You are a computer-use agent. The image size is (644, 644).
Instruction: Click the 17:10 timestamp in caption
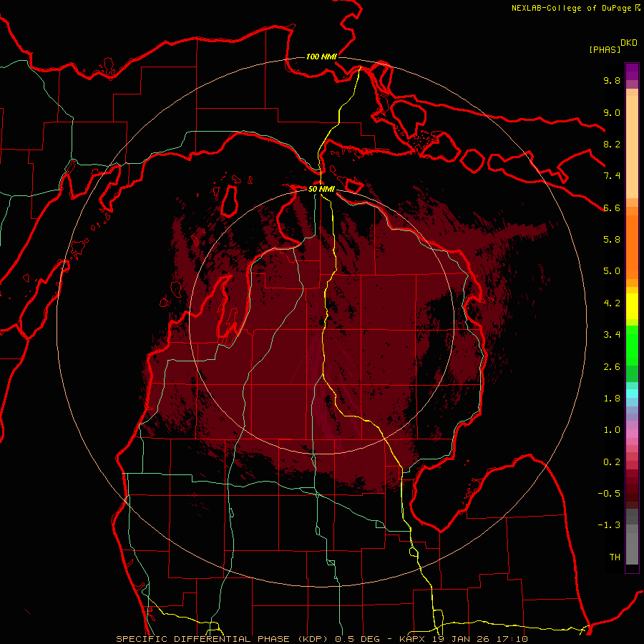tap(514, 639)
